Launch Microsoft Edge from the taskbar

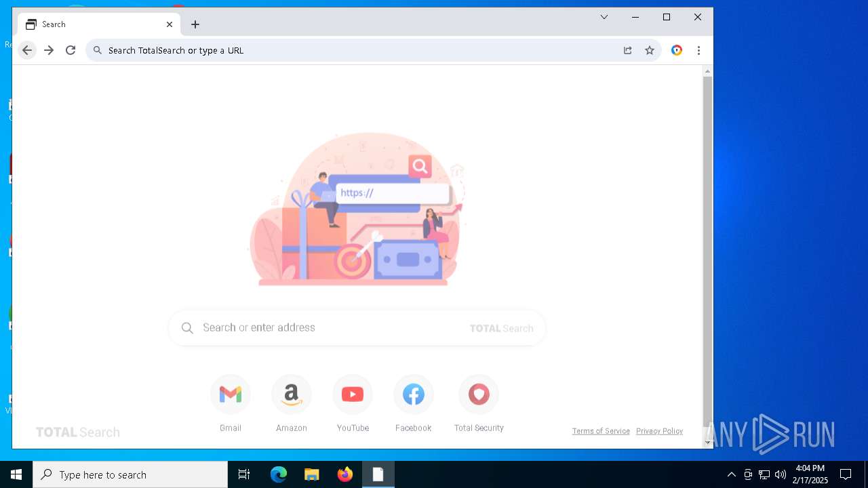coord(279,474)
